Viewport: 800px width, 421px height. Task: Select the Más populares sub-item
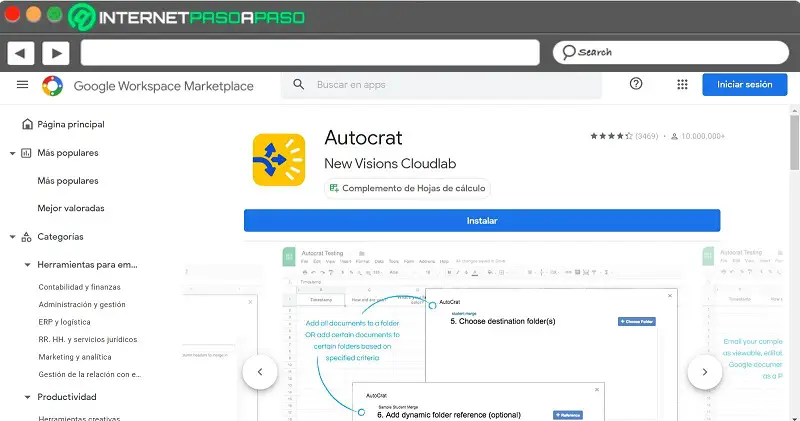click(68, 181)
